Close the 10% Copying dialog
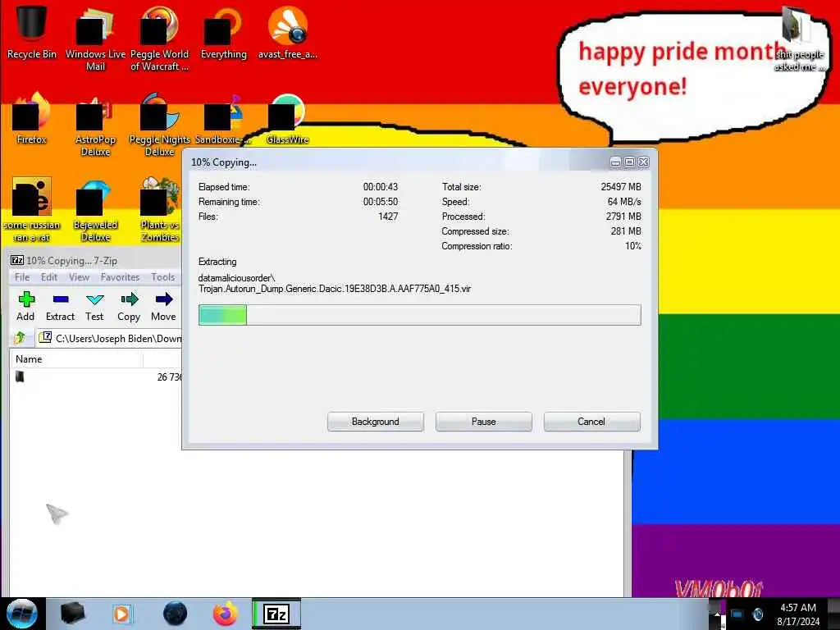840x630 pixels. pyautogui.click(x=643, y=162)
